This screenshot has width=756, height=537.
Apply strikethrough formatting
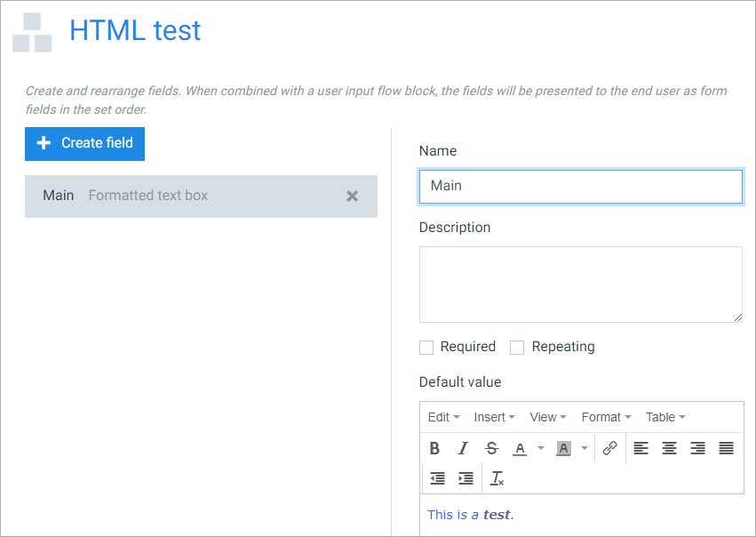(x=491, y=448)
